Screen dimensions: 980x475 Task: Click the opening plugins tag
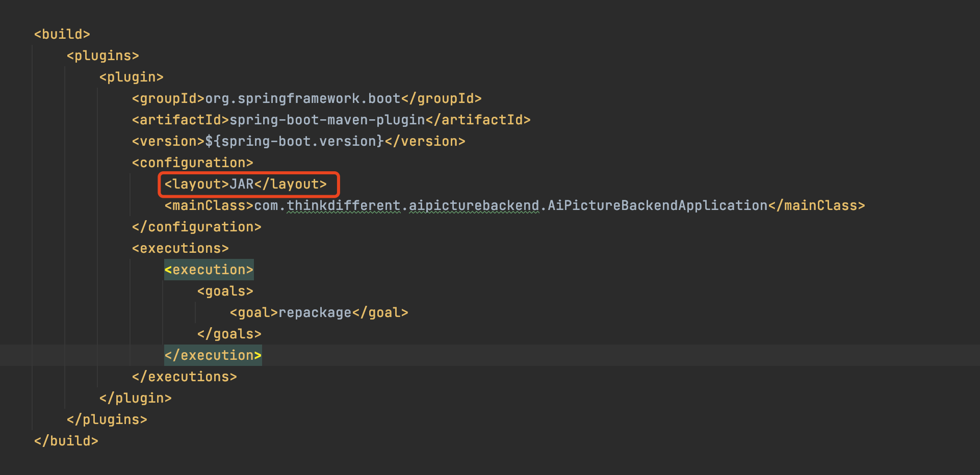(x=102, y=56)
